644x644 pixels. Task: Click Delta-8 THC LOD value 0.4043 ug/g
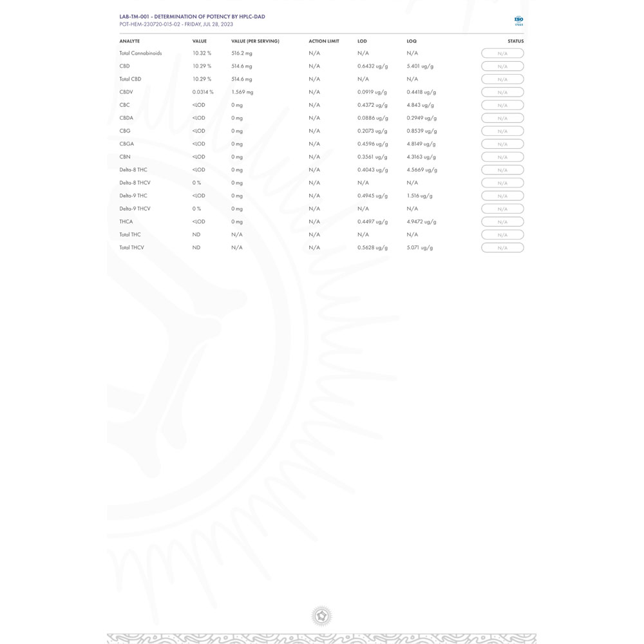372,169
